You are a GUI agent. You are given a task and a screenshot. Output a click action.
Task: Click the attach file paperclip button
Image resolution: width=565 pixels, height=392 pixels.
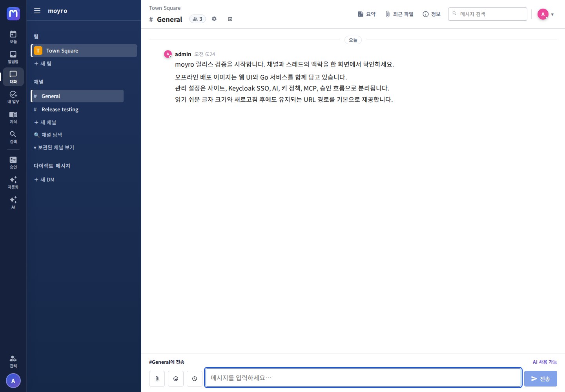pos(157,379)
